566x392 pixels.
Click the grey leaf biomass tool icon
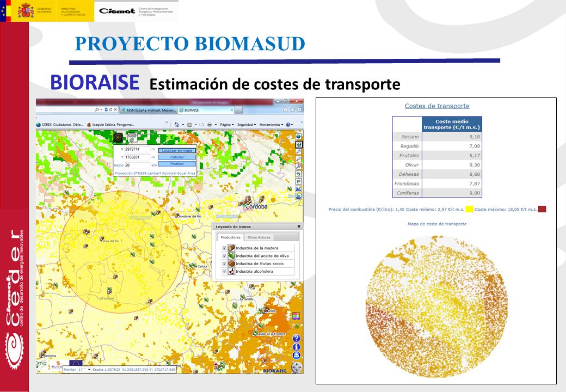(x=132, y=138)
